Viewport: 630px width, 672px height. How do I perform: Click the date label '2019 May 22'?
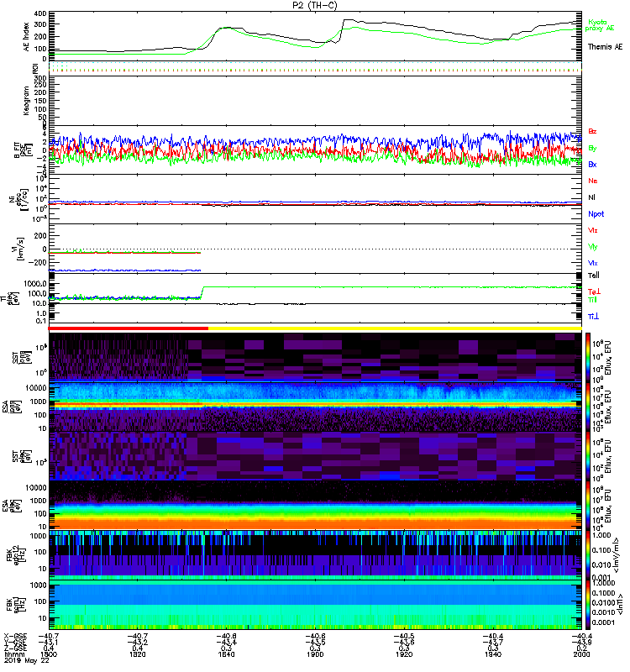click(x=27, y=660)
